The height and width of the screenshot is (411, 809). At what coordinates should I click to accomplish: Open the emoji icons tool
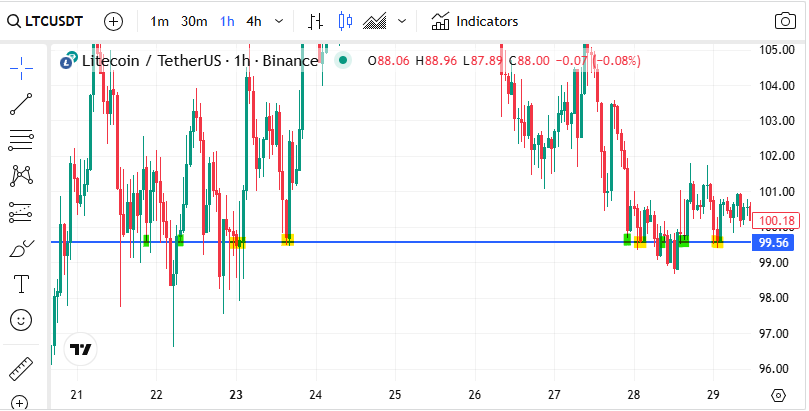click(x=21, y=320)
